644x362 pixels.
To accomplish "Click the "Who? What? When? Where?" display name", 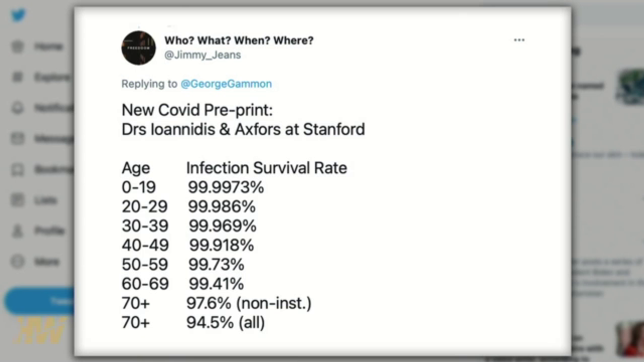I will [x=238, y=40].
